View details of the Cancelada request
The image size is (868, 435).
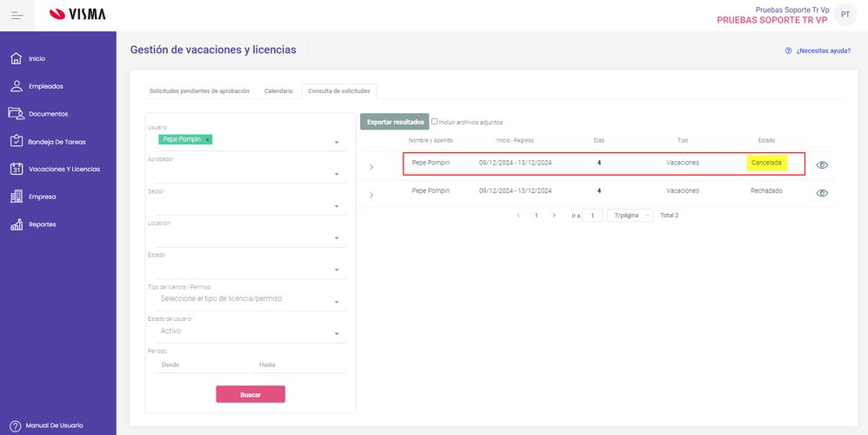point(822,164)
